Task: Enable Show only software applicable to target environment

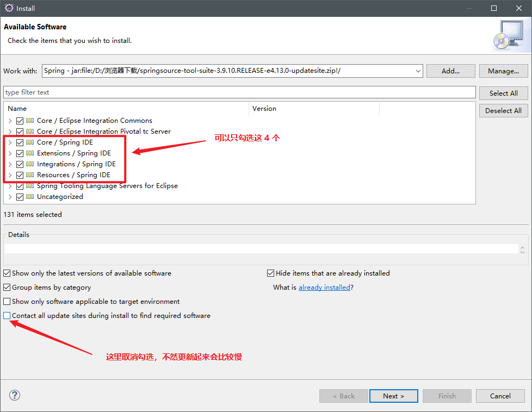Action: pos(7,301)
